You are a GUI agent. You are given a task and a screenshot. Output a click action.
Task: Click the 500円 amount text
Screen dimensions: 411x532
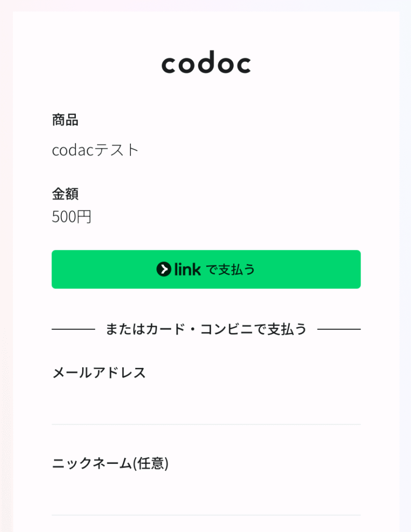tap(72, 217)
